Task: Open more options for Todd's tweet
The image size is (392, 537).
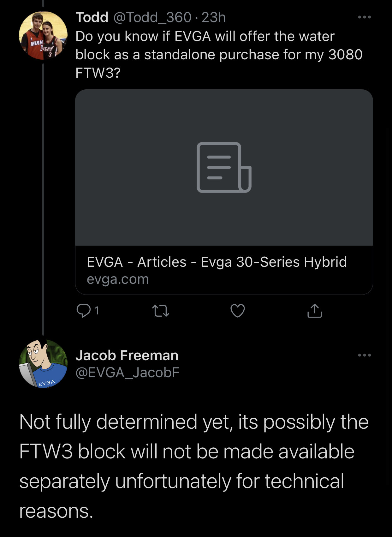Action: [364, 17]
